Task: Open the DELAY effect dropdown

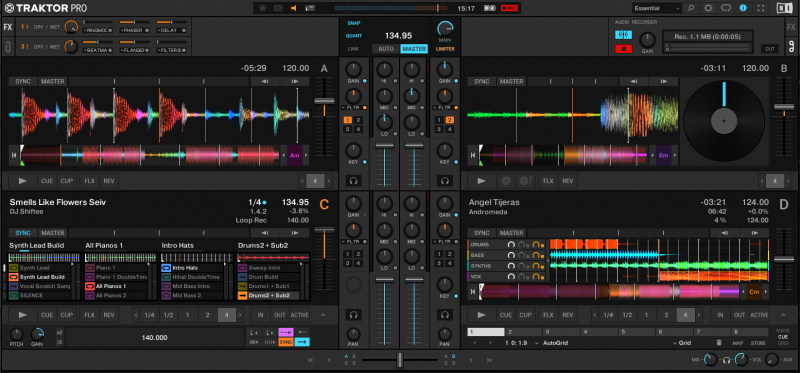Action: click(x=172, y=30)
